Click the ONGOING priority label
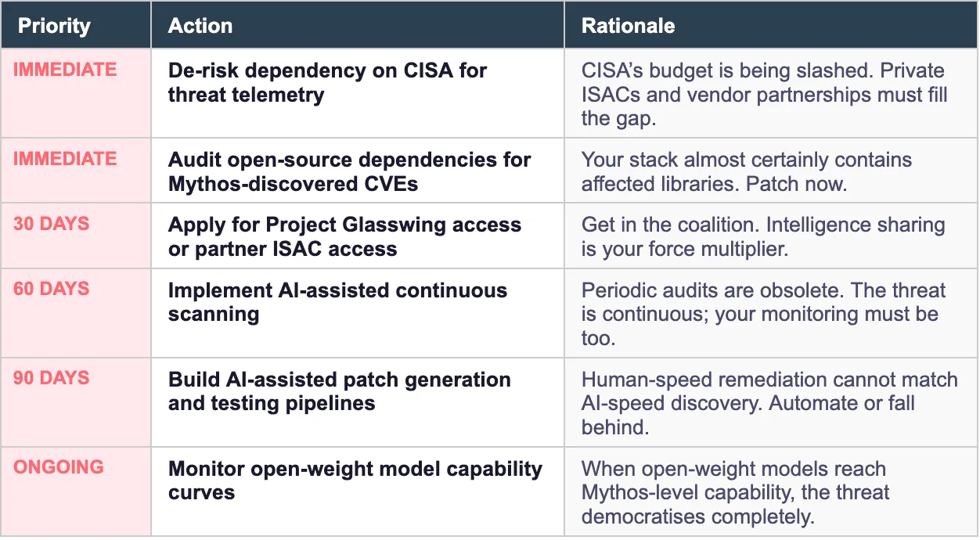This screenshot has height=540, width=980. (59, 467)
